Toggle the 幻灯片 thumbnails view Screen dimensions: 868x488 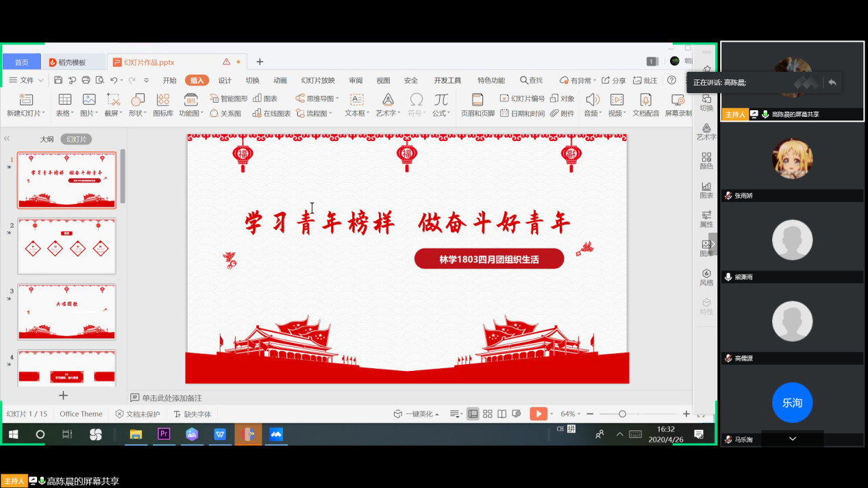click(76, 139)
